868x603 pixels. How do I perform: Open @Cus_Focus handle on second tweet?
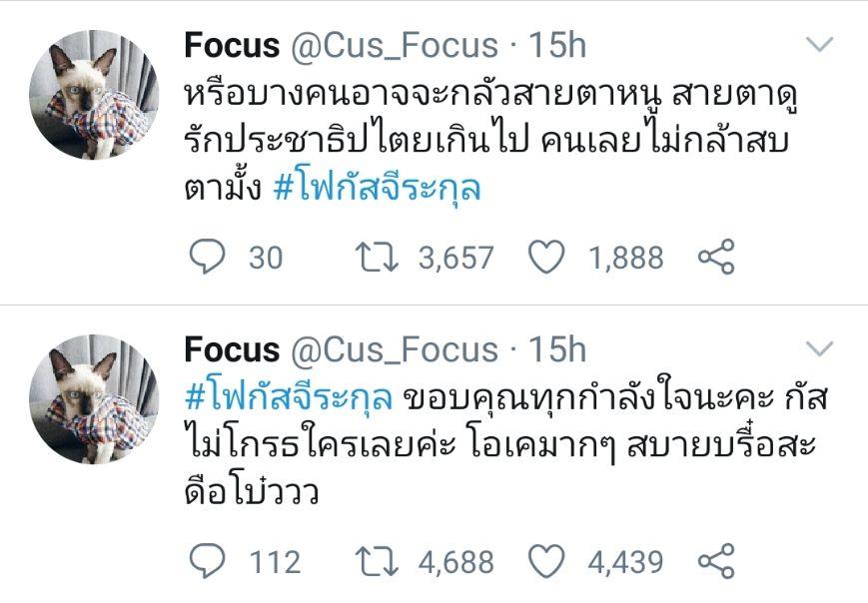(x=394, y=349)
